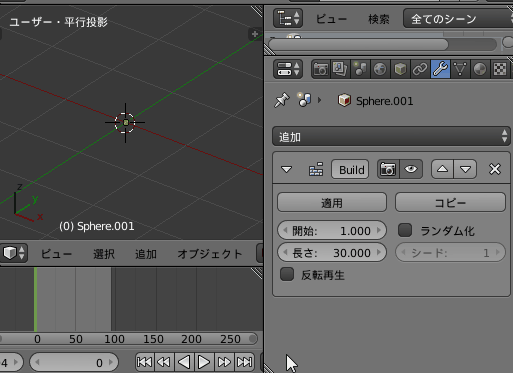Open the Texture checker tab
513x373 pixels.
click(500, 69)
